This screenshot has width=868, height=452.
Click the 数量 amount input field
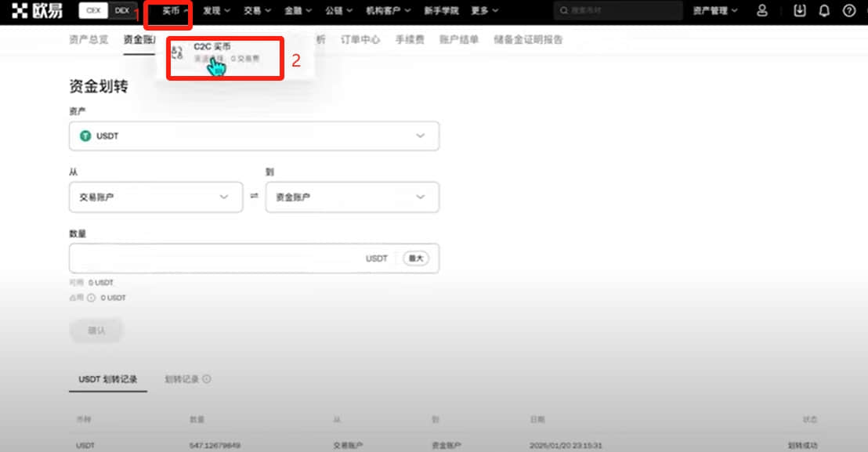pos(254,259)
